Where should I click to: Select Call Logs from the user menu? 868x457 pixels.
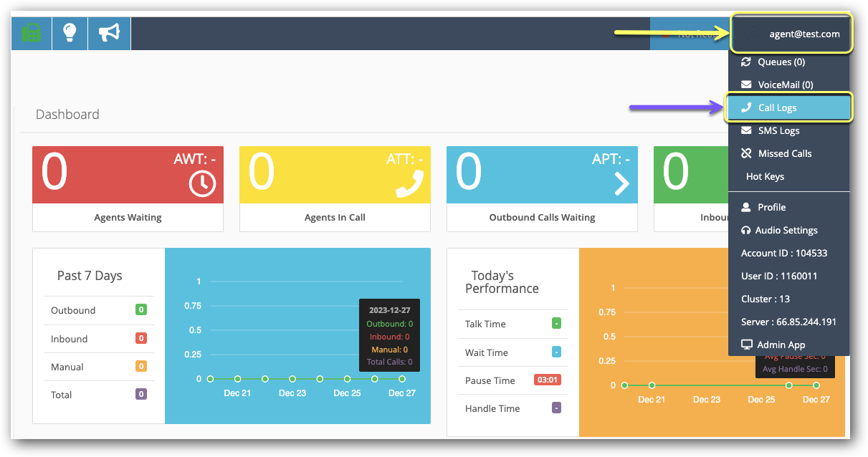[778, 108]
